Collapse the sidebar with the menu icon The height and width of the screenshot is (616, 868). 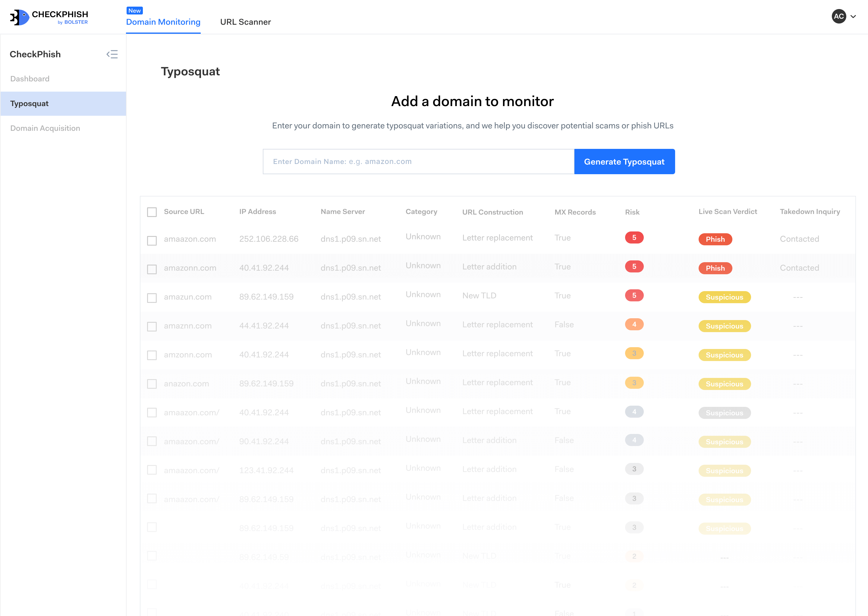112,54
